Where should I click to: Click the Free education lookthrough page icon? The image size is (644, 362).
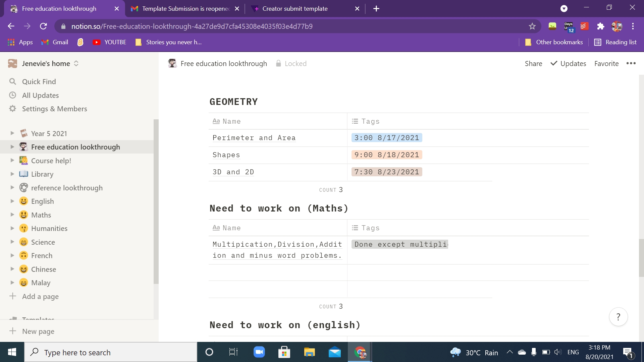[x=172, y=63]
